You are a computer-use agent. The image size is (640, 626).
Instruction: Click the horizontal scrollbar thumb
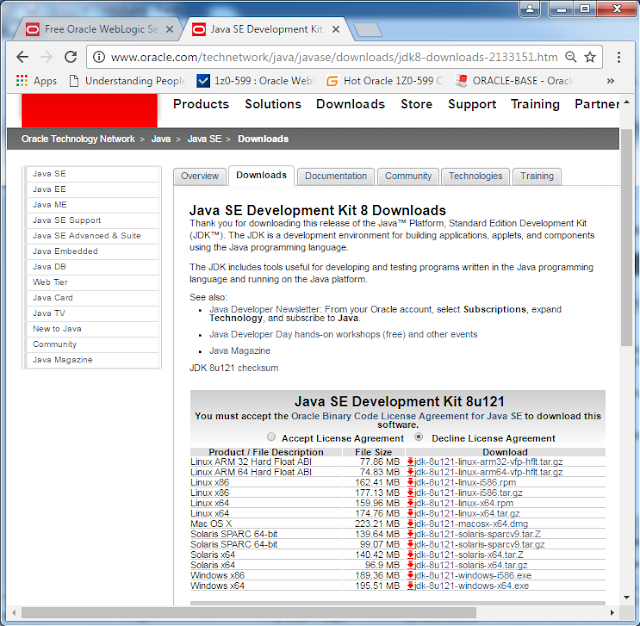tap(249, 613)
